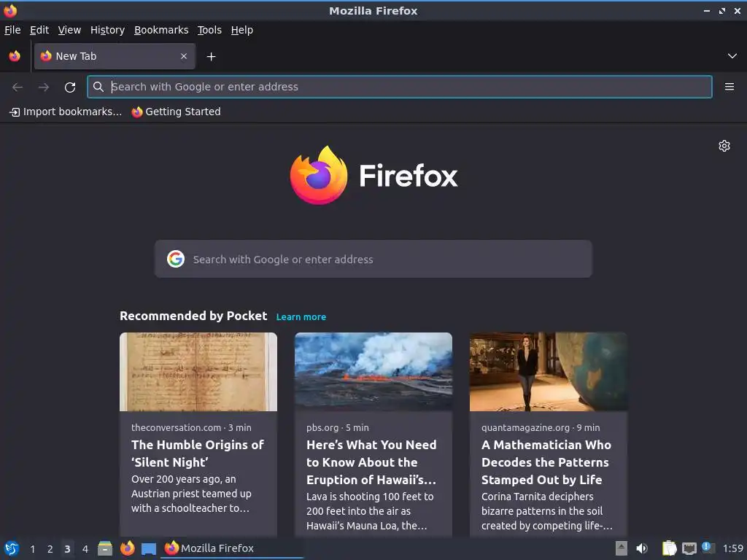This screenshot has height=560, width=747.
Task: Click the Firefox View icon left of tabs
Action: (x=15, y=56)
